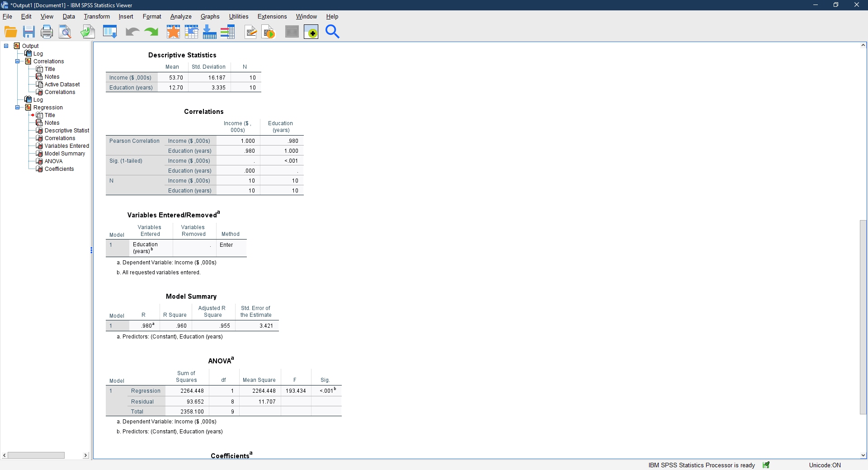Click the Export output icon
Image resolution: width=868 pixels, height=470 pixels.
click(x=88, y=32)
